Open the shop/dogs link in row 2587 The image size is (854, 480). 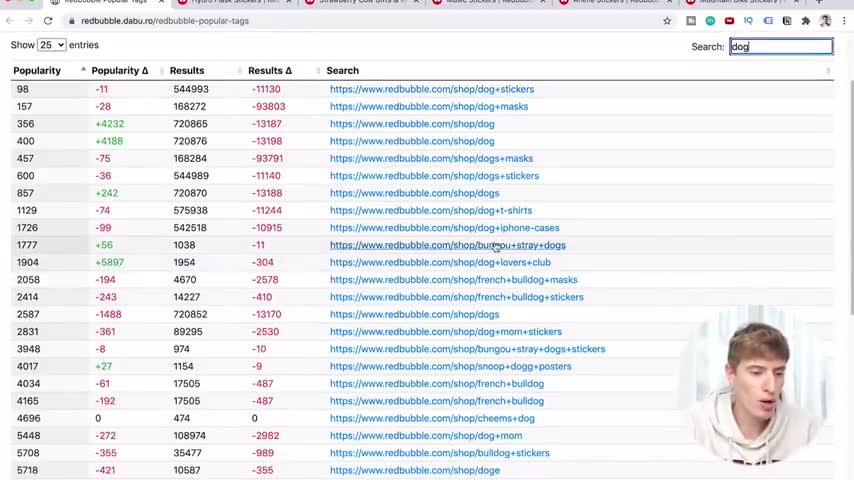(414, 314)
